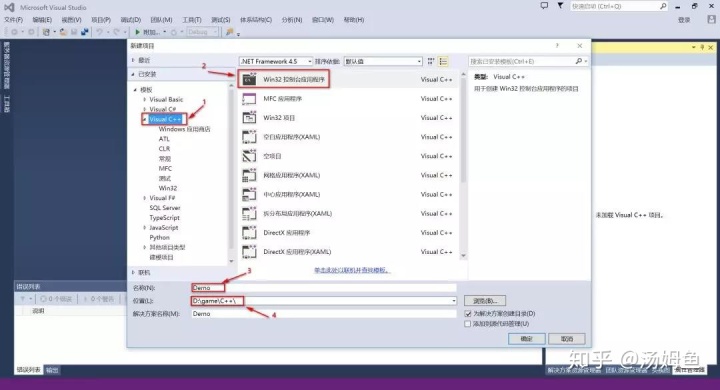Screen dimensions: 720x390
Task: Open the notifications filter funnel icon
Action: pyautogui.click(x=560, y=6)
